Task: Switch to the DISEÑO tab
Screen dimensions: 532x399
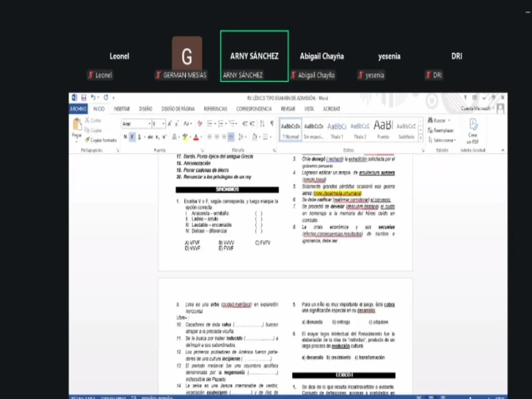Action: click(x=146, y=109)
